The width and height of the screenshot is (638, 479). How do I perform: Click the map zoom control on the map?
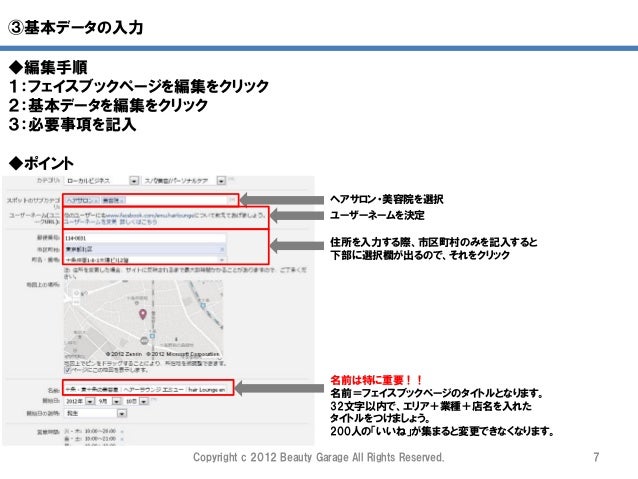76,297
